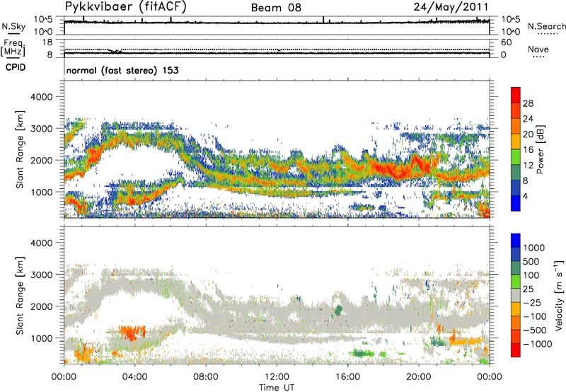Click orange negative-velocity patch near 04:00
This screenshot has width=566, height=392.
tap(132, 332)
